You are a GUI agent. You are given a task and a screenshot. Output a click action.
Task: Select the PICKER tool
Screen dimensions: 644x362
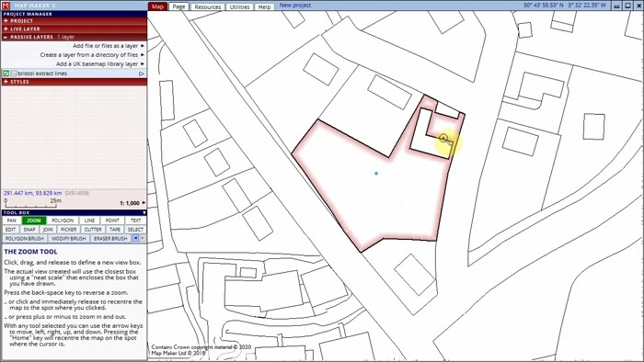point(69,230)
